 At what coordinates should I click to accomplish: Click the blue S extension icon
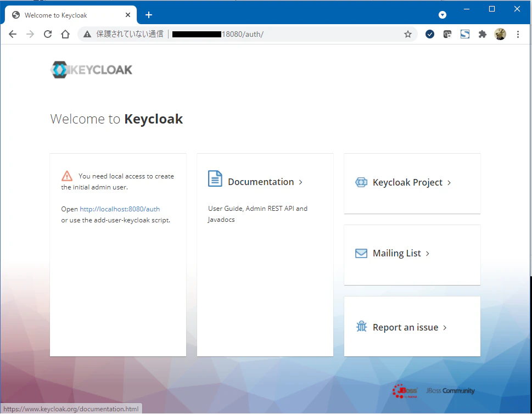[465, 34]
